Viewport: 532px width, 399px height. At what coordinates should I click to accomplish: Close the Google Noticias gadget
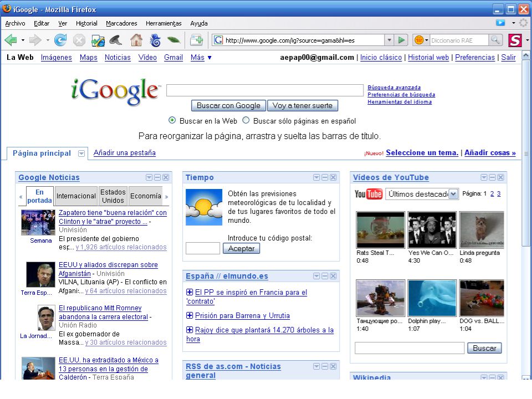pos(166,177)
